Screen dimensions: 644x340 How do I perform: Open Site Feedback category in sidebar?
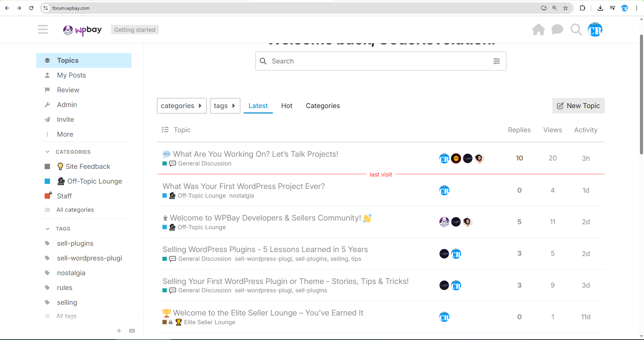pos(84,166)
